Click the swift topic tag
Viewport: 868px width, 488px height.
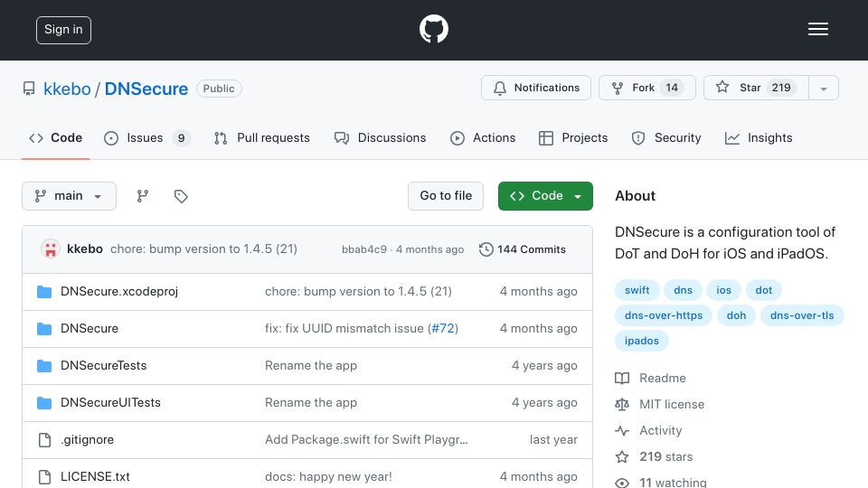(x=637, y=290)
